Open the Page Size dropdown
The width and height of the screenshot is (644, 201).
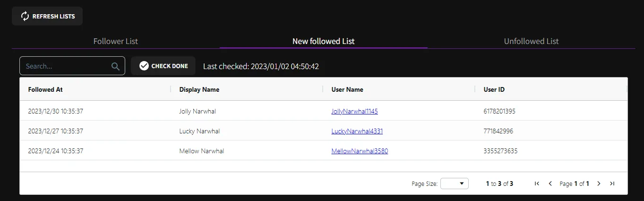coord(454,184)
